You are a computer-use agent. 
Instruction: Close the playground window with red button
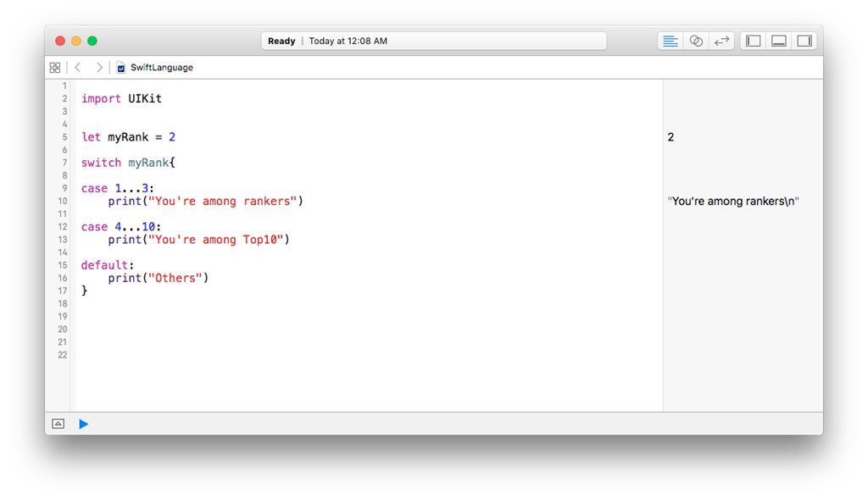click(60, 41)
